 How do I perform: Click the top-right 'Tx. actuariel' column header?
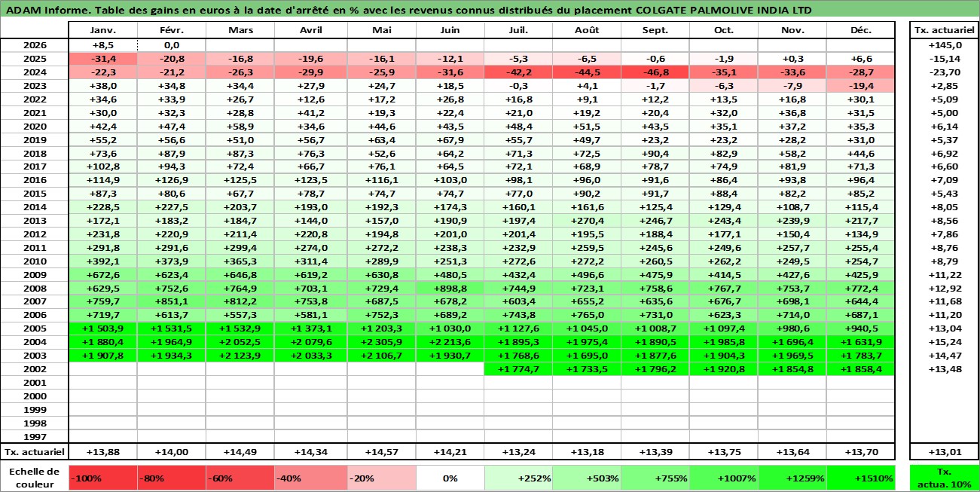pos(945,30)
